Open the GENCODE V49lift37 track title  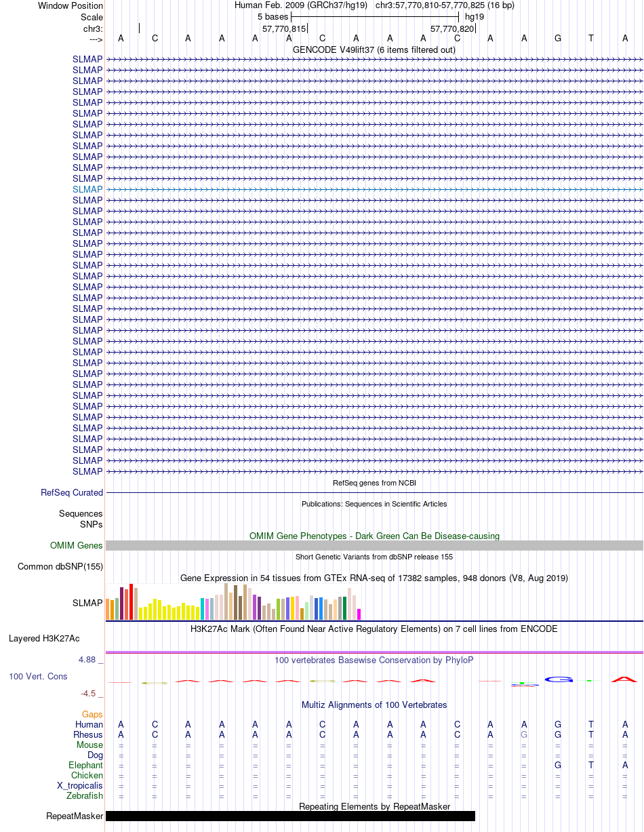(x=374, y=49)
